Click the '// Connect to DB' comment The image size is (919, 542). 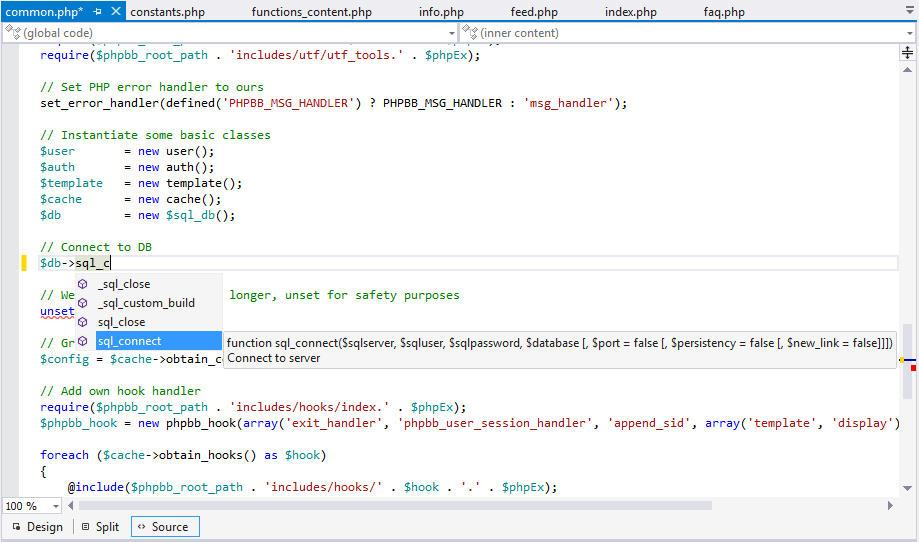pyautogui.click(x=96, y=247)
